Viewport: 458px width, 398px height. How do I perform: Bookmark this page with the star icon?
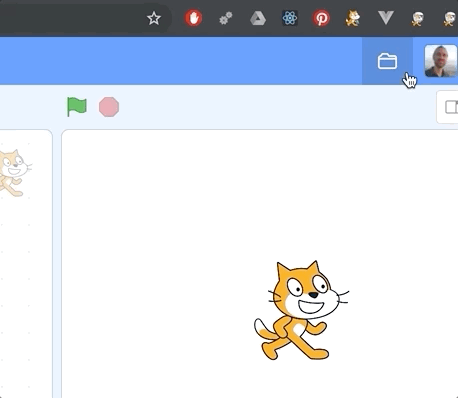click(154, 18)
